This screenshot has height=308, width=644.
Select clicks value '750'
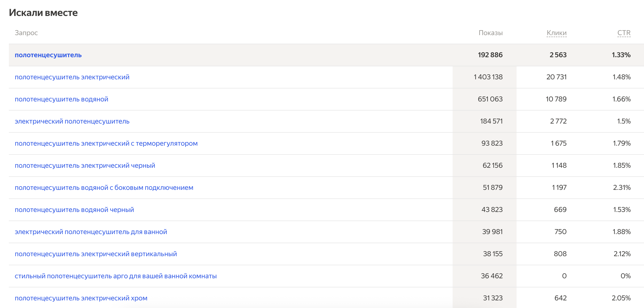(561, 232)
